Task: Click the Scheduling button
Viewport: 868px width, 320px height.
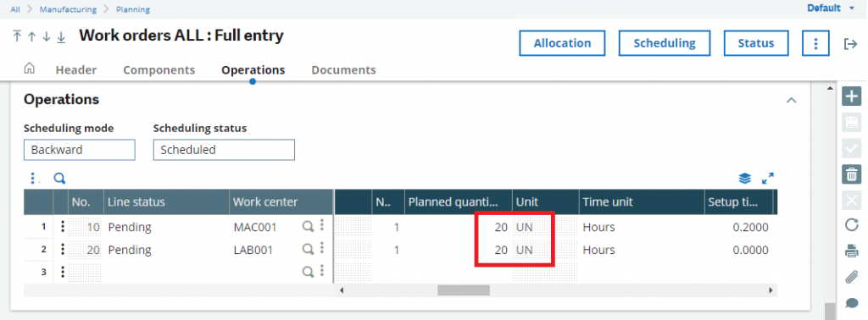Action: [665, 43]
